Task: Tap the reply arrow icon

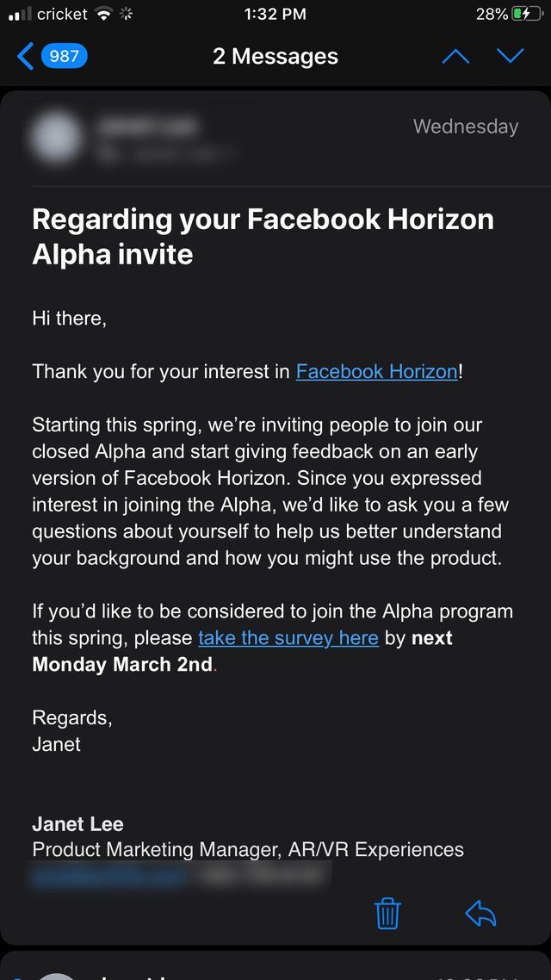Action: coord(480,913)
